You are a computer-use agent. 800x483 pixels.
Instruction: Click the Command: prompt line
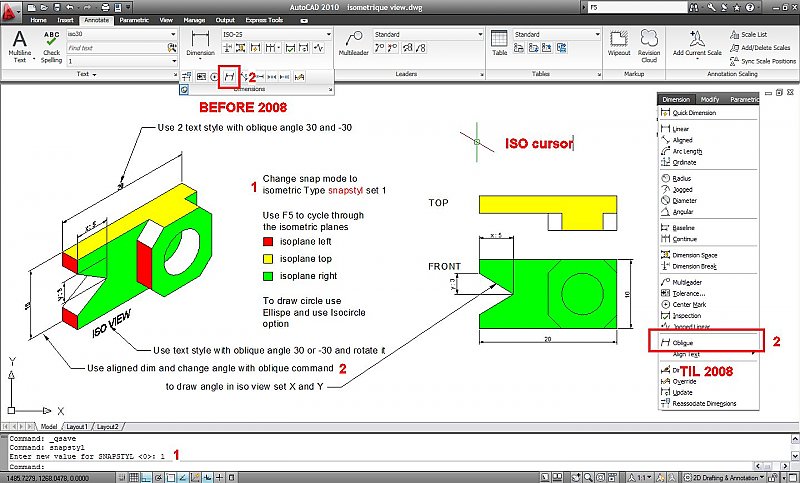tap(27, 466)
